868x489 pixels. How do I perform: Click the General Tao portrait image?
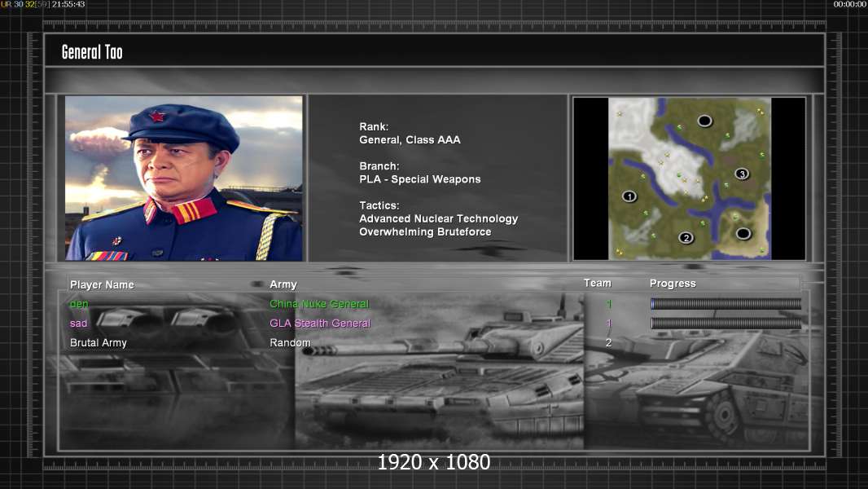[184, 178]
